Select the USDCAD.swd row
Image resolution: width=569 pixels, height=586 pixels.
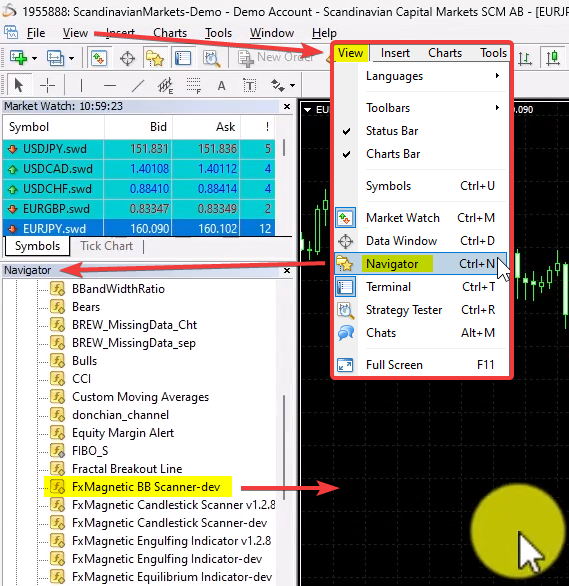tap(139, 169)
